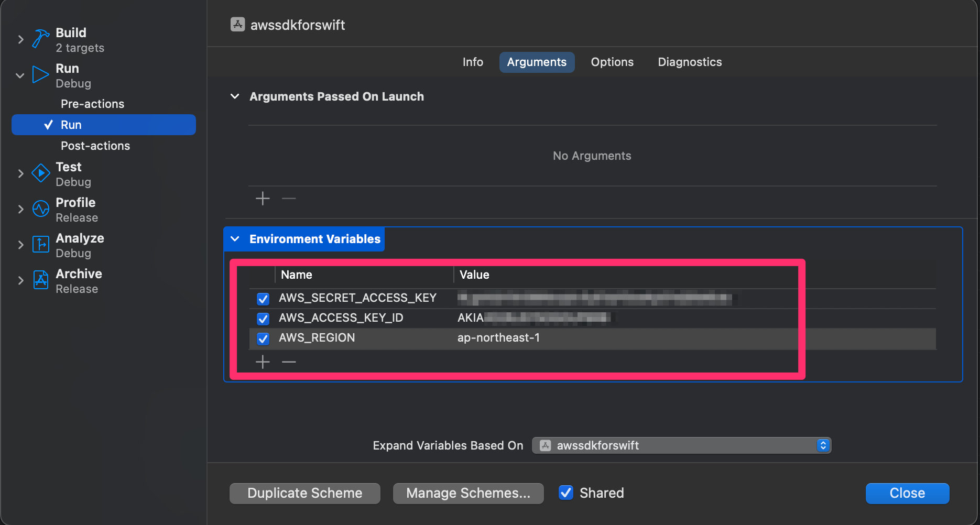Click the Duplicate Scheme button
Screen dimensions: 980x525
[x=304, y=493]
